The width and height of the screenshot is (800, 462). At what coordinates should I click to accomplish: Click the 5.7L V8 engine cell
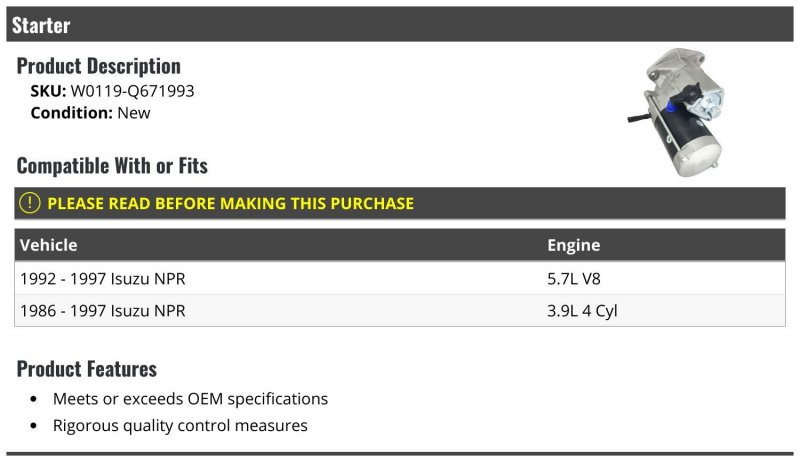[x=576, y=278]
